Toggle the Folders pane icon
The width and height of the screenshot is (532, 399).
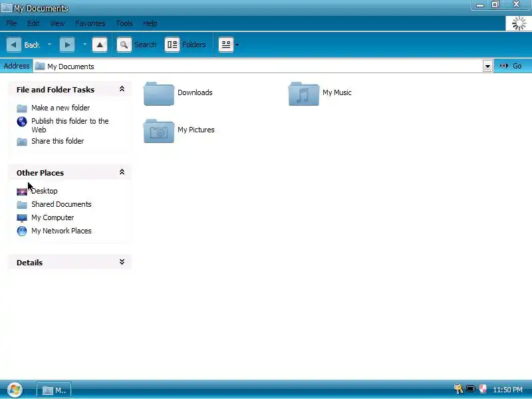pyautogui.click(x=172, y=45)
